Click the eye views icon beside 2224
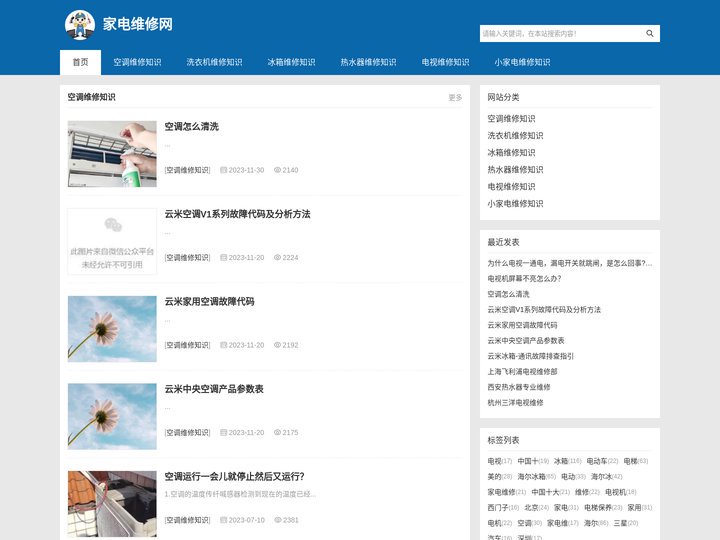The width and height of the screenshot is (720, 540). [x=277, y=257]
